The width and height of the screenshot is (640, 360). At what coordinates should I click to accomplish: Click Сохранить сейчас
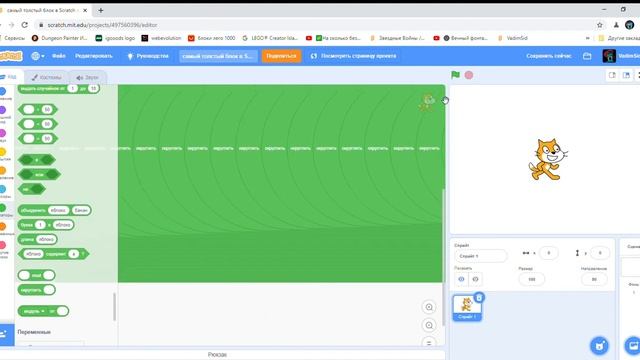point(549,56)
